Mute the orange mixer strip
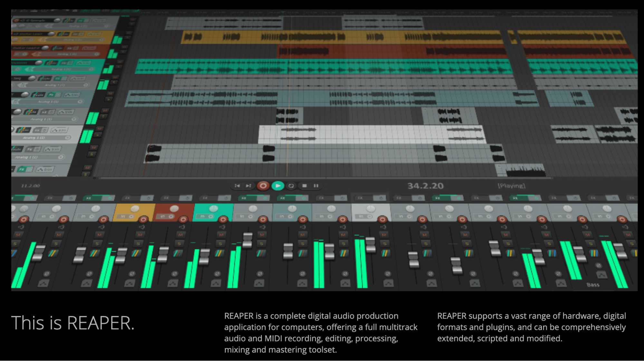The width and height of the screenshot is (644, 361). (140, 235)
